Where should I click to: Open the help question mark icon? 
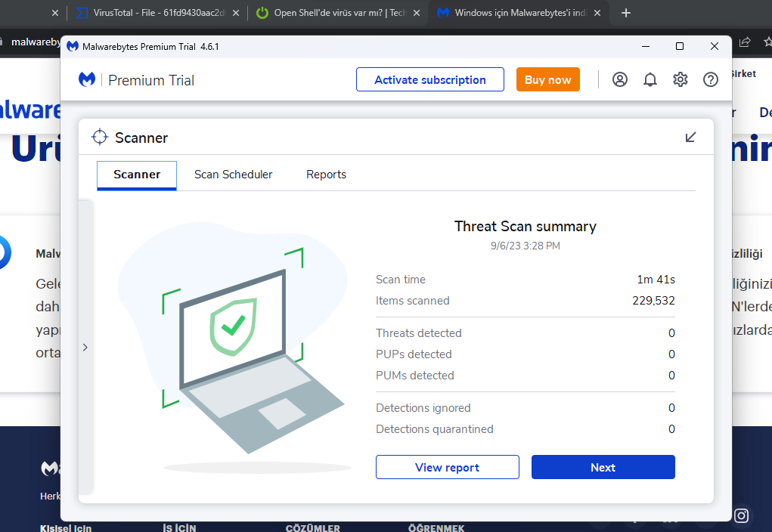pos(711,80)
